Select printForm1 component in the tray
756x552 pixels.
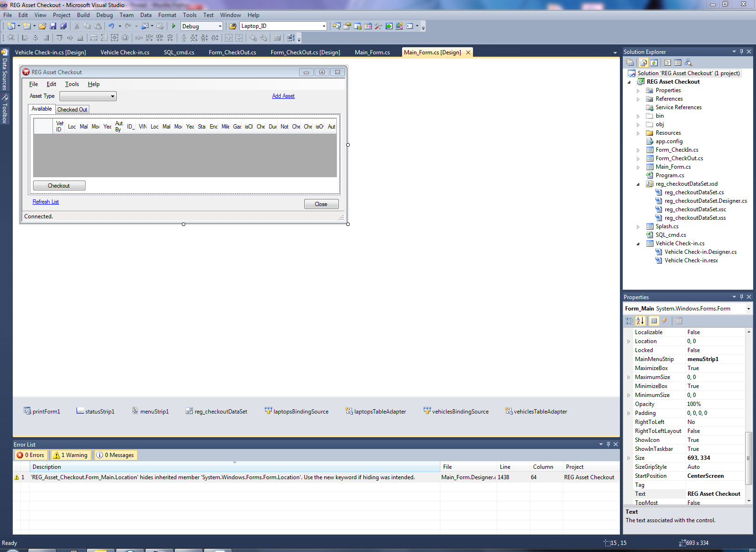[42, 411]
